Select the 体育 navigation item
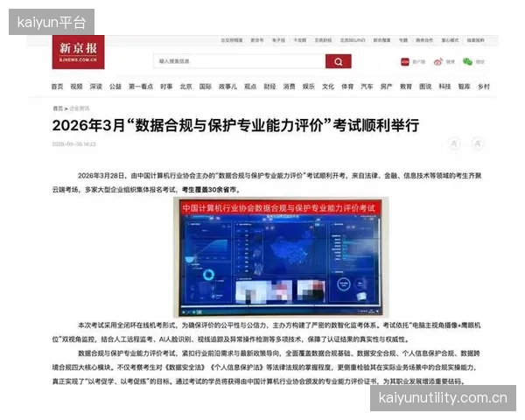Image resolution: width=525 pixels, height=420 pixels. (347, 87)
